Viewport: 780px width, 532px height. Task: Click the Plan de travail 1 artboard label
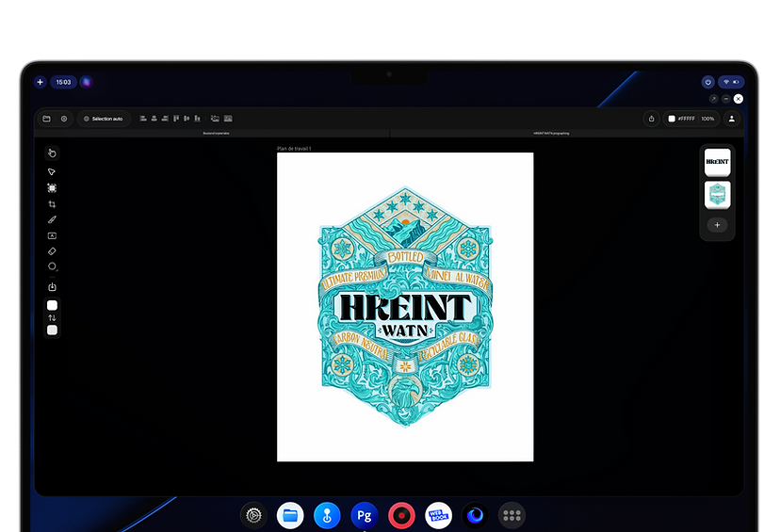pyautogui.click(x=294, y=149)
